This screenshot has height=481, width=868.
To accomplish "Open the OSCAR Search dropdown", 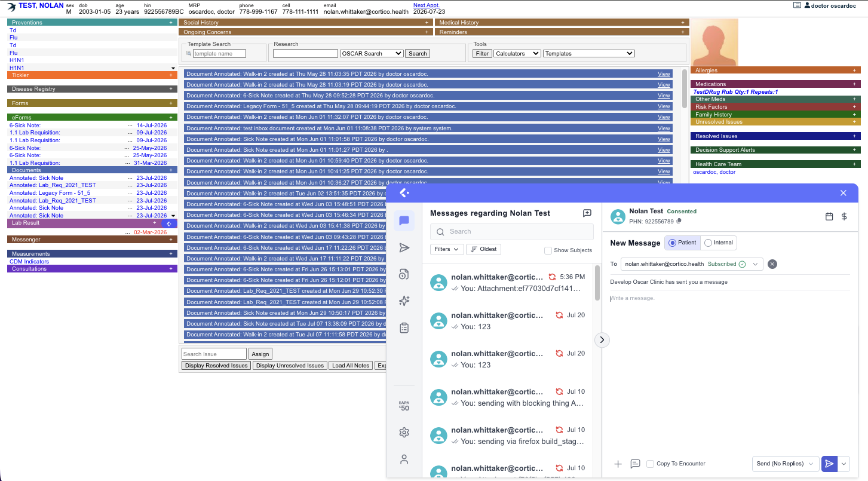I will tap(372, 54).
